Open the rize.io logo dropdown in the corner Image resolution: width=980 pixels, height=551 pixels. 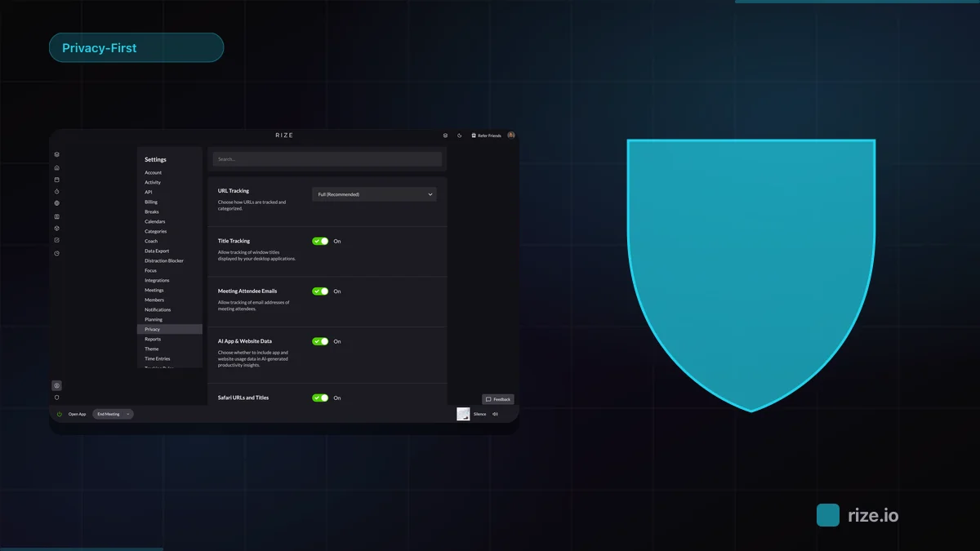click(x=827, y=514)
